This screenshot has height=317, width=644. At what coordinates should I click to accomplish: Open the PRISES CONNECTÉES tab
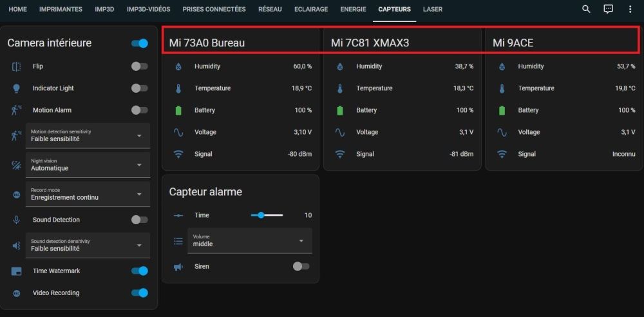pyautogui.click(x=214, y=9)
